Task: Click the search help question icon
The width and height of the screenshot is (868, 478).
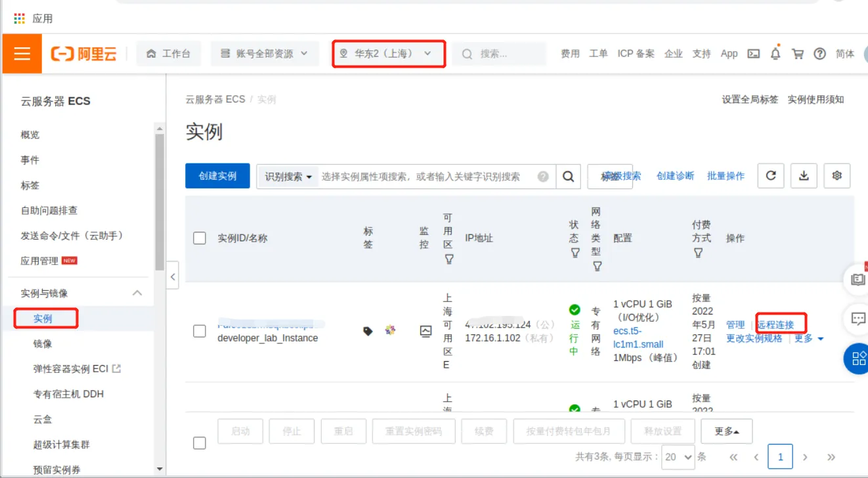Action: point(543,177)
